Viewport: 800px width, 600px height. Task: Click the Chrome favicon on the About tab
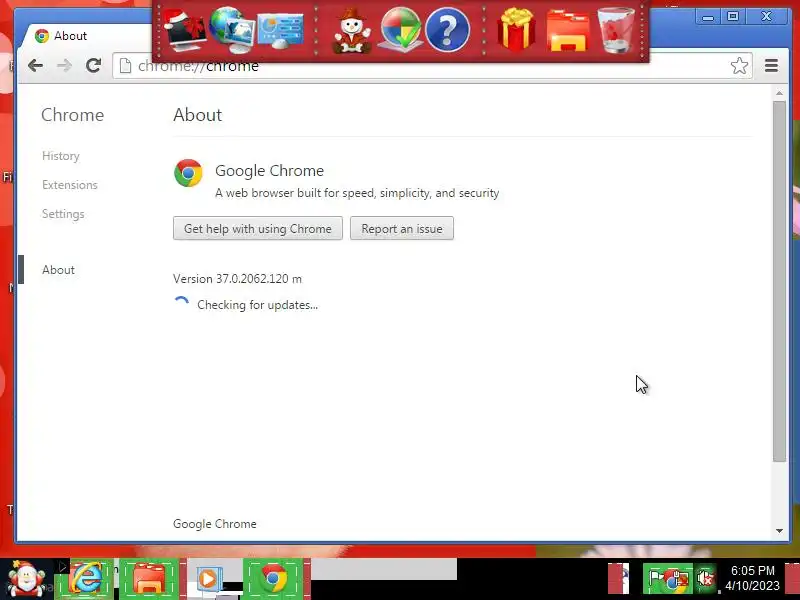[42, 36]
